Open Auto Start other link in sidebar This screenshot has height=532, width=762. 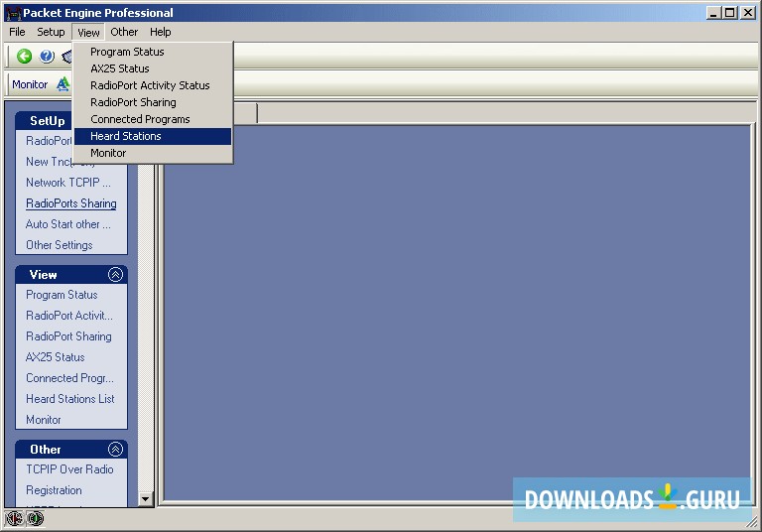(x=68, y=224)
